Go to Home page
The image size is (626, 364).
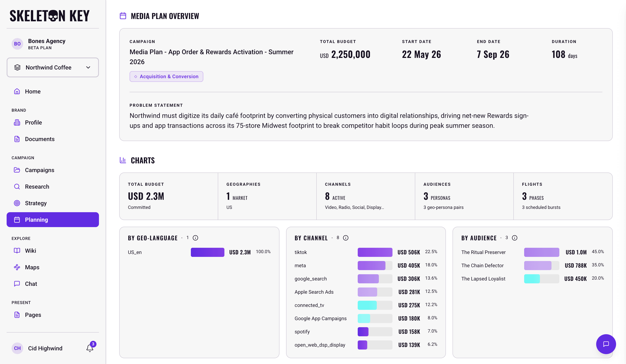(x=53, y=92)
